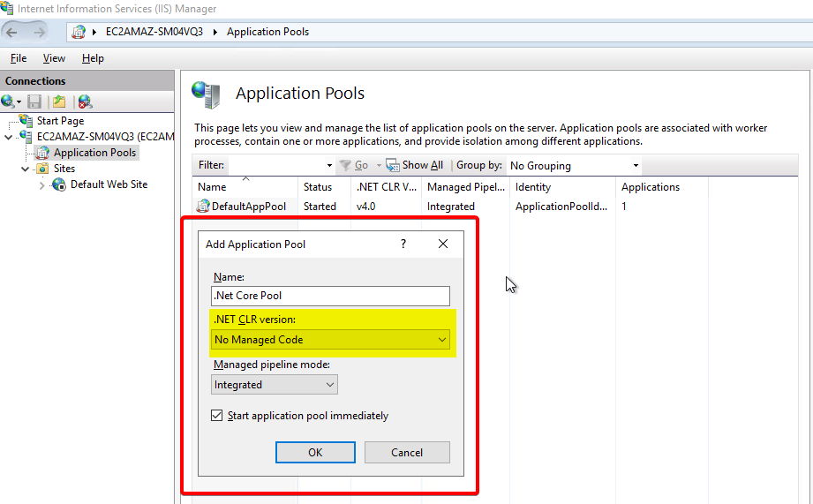This screenshot has height=504, width=813.
Task: Click the Up folder icon in Connections
Action: coord(58,102)
